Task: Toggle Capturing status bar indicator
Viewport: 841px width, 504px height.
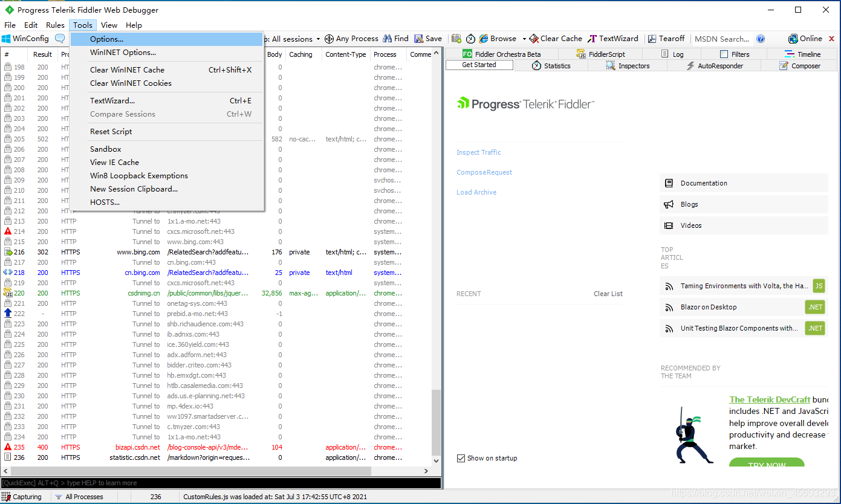Action: tap(22, 497)
